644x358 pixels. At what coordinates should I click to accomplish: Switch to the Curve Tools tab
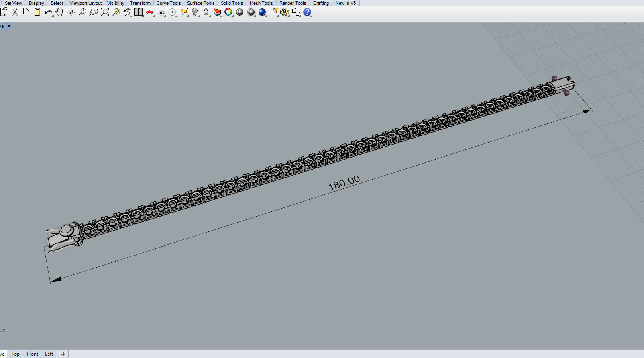[x=168, y=3]
